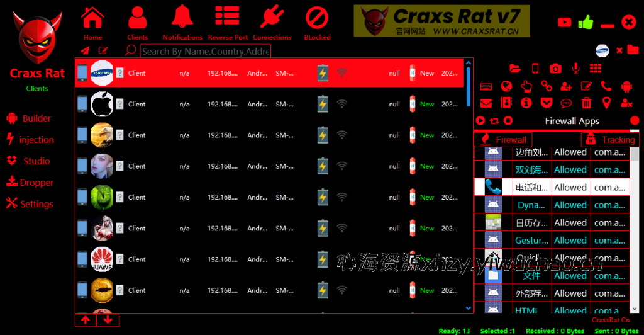Click the magnifying glass search icon
This screenshot has width=644, height=335.
131,50
